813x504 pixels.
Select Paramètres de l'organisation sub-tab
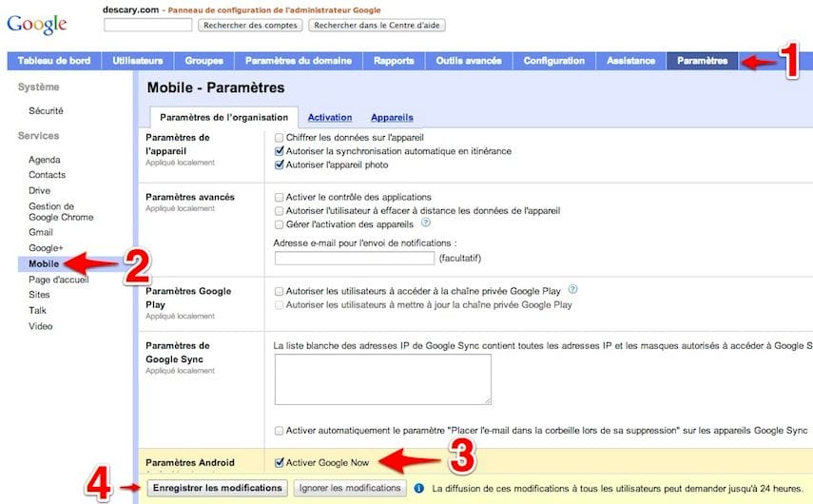[224, 117]
